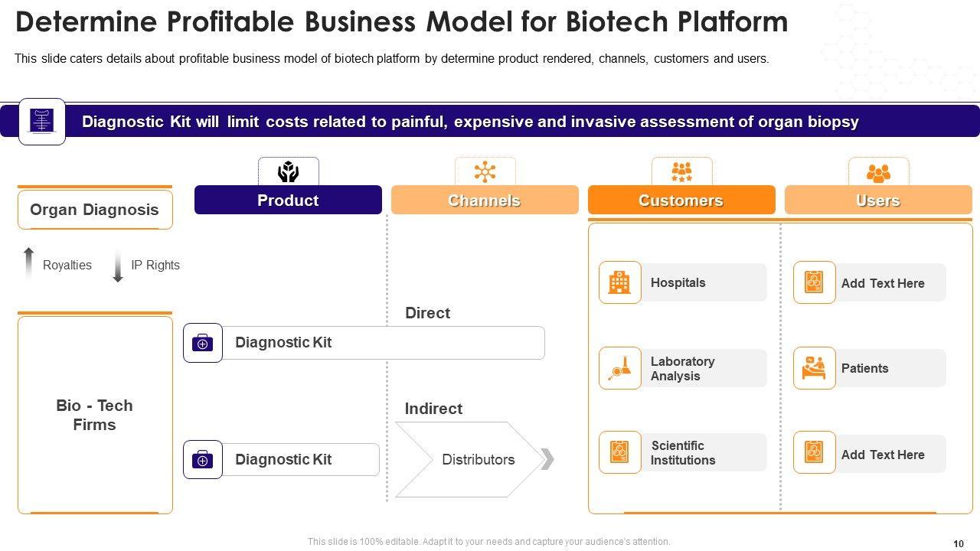Select the Product header tab
The width and height of the screenshot is (980, 551).
[x=288, y=201]
